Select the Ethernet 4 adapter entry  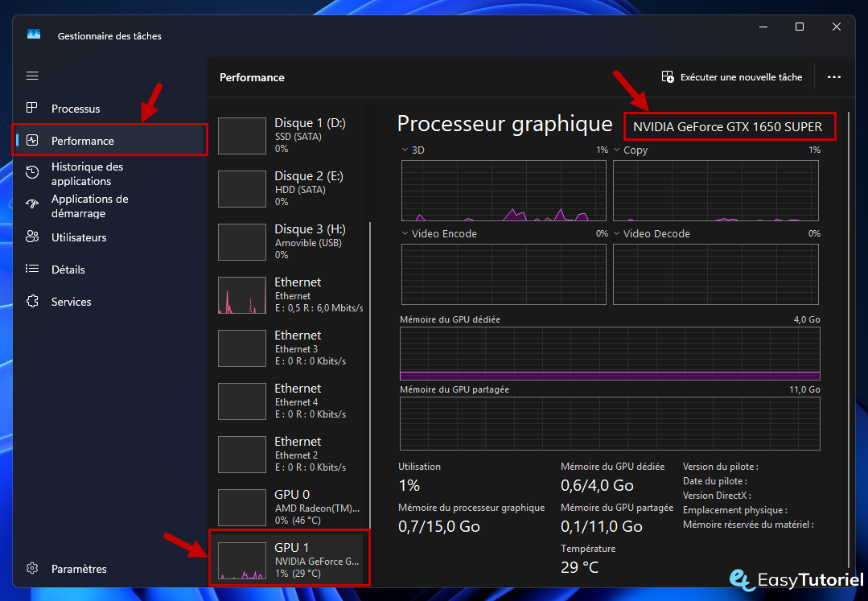point(290,401)
